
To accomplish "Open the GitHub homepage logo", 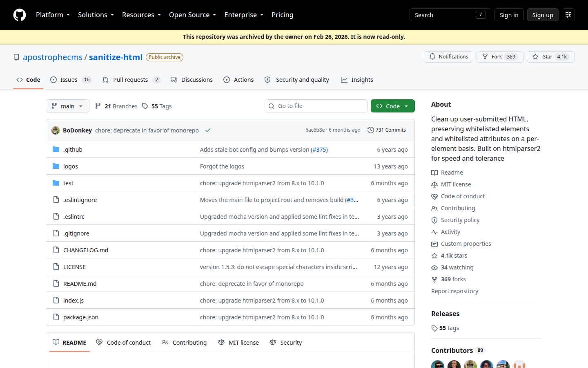I will [x=20, y=15].
